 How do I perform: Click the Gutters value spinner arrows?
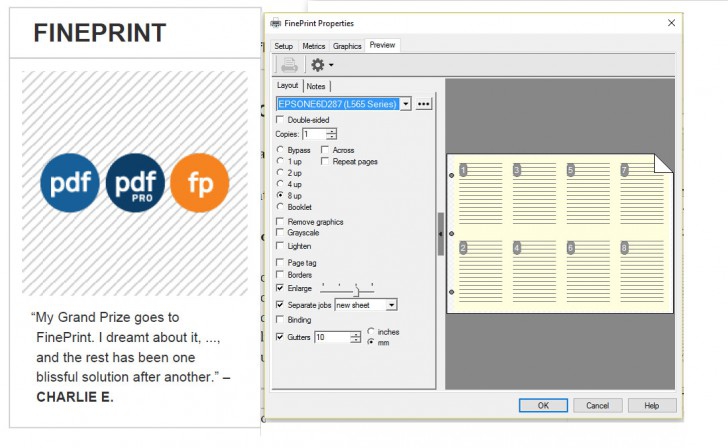coord(355,337)
